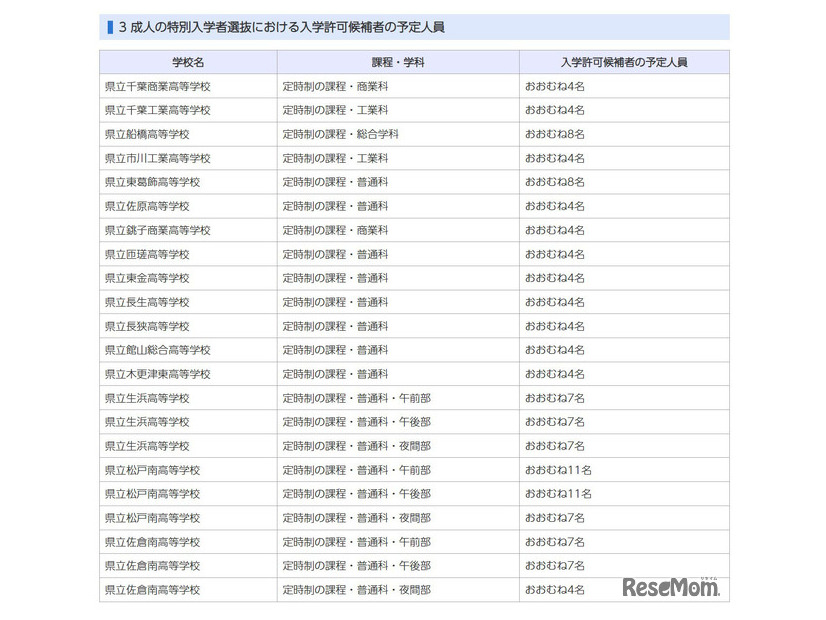Click 'おおむね11名' in the 松戸南 午後部 row
826x620 pixels.
click(558, 494)
